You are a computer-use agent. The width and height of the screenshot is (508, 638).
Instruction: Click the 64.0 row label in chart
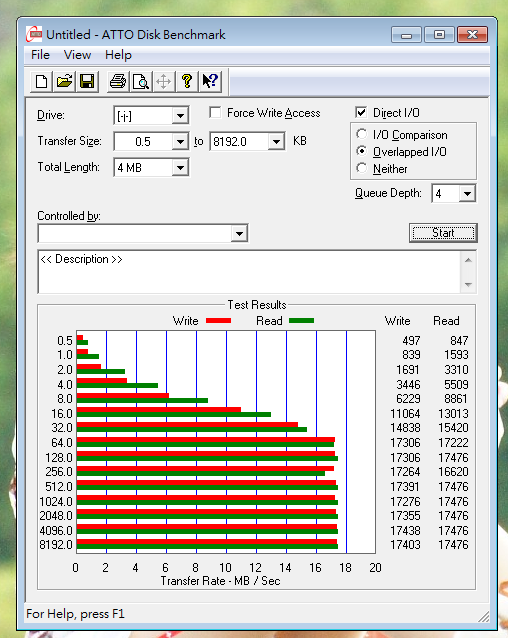click(62, 442)
